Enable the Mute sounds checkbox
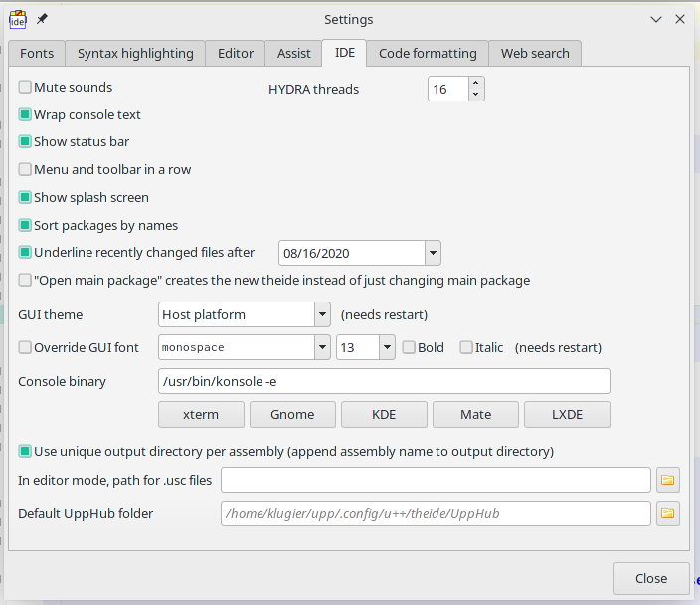Image resolution: width=700 pixels, height=605 pixels. coord(26,88)
